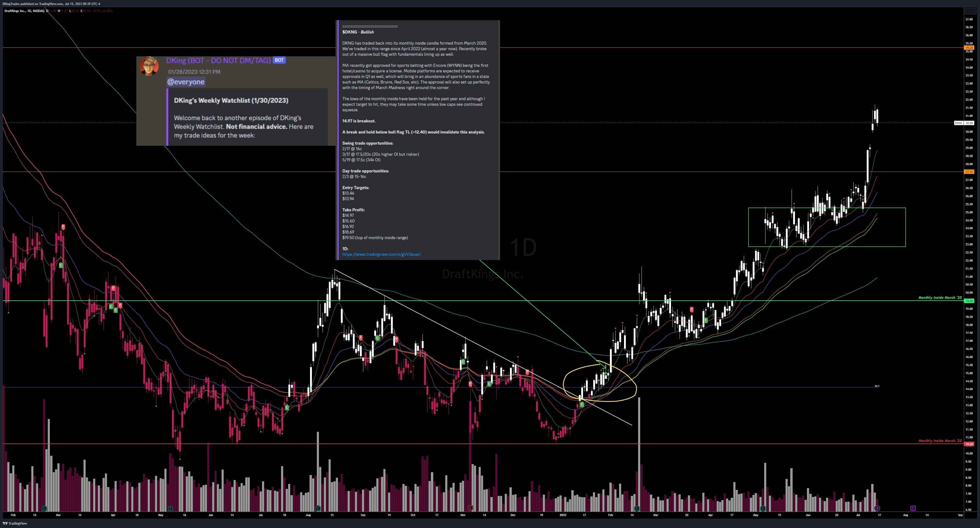Click the red 10.60 price label
This screenshot has height=528, width=980.
pyautogui.click(x=969, y=444)
